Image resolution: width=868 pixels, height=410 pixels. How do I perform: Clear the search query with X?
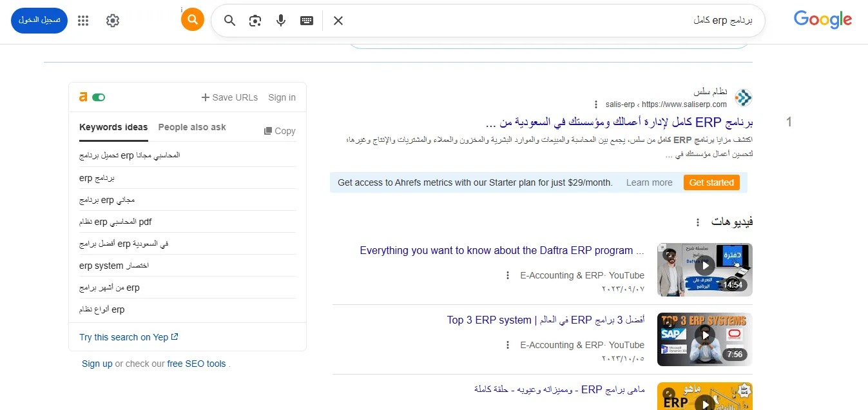[338, 21]
